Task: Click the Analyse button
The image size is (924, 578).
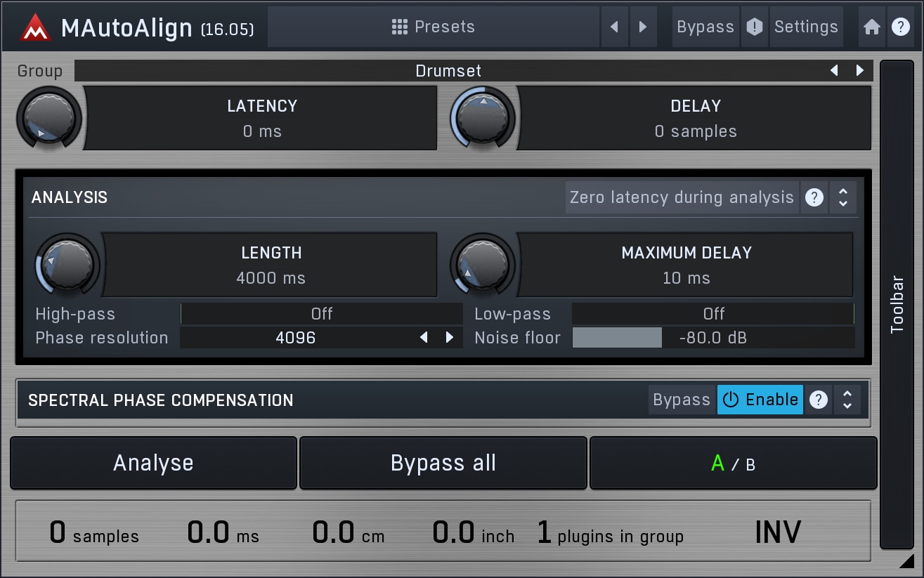Action: pyautogui.click(x=153, y=463)
